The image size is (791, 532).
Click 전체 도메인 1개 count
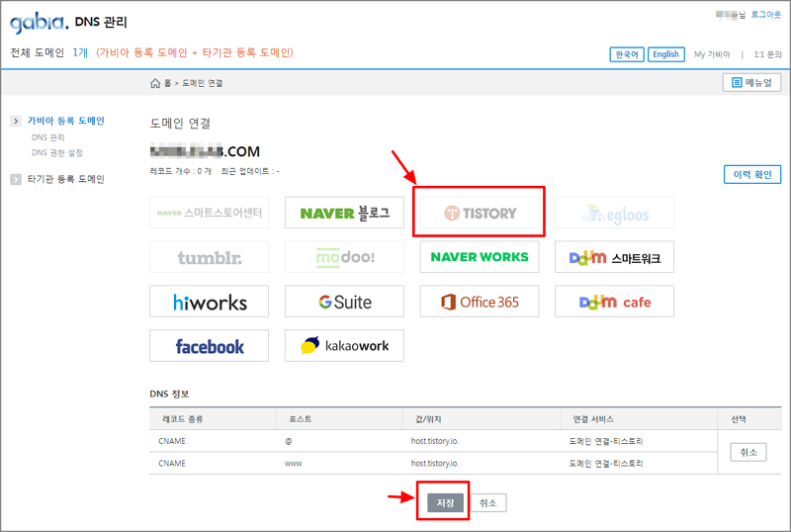48,52
